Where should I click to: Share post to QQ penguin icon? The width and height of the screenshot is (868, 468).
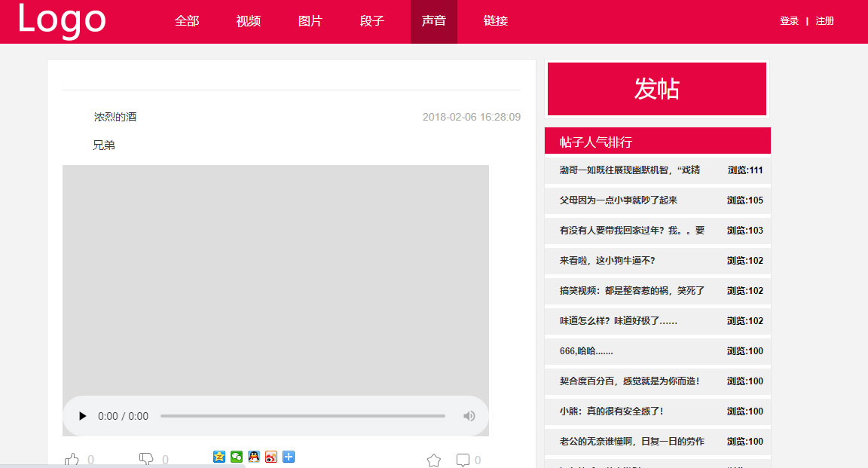coord(254,457)
